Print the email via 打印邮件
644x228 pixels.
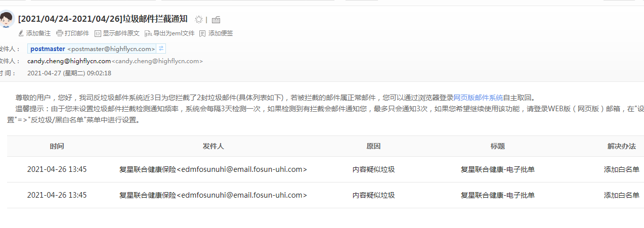click(x=72, y=33)
